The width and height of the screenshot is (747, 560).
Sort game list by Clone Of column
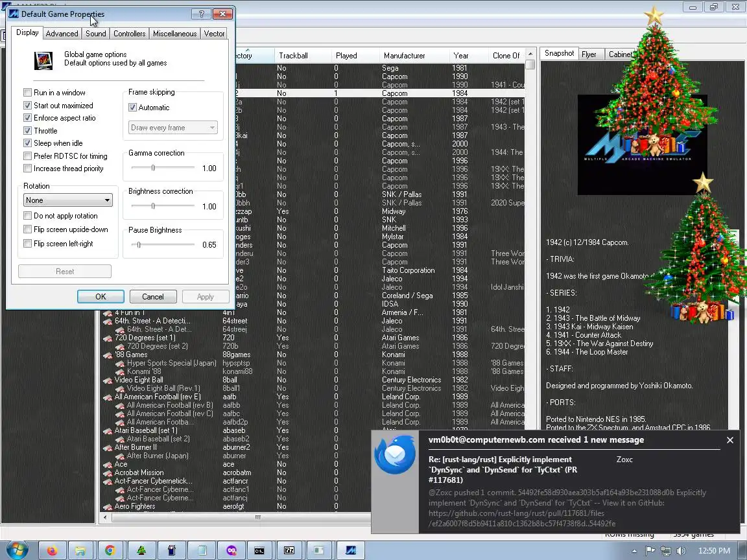[x=506, y=56]
